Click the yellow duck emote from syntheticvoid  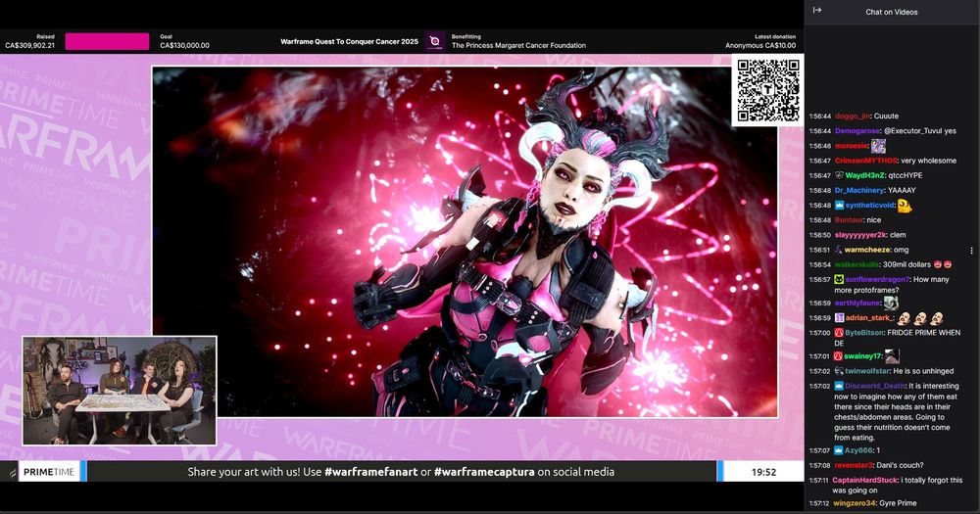(x=905, y=206)
